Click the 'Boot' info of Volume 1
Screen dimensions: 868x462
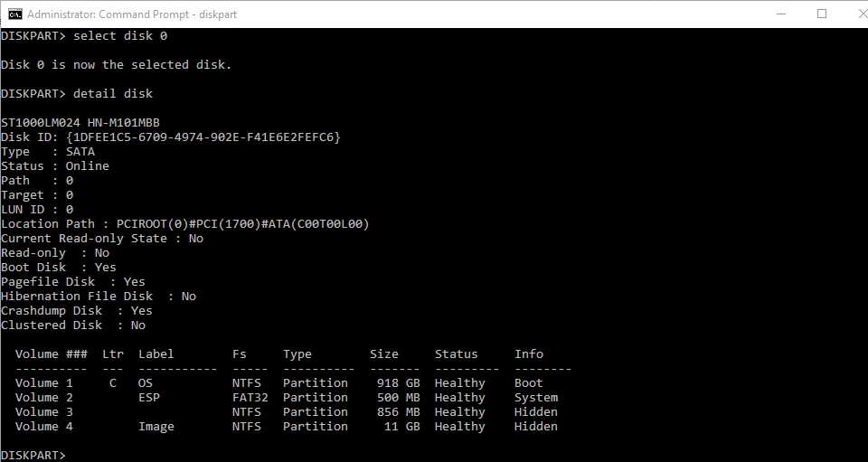click(x=529, y=382)
